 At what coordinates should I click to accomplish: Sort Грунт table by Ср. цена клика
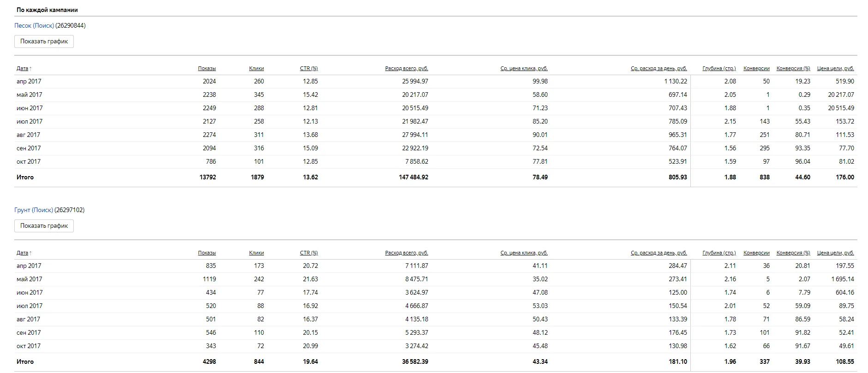[524, 253]
